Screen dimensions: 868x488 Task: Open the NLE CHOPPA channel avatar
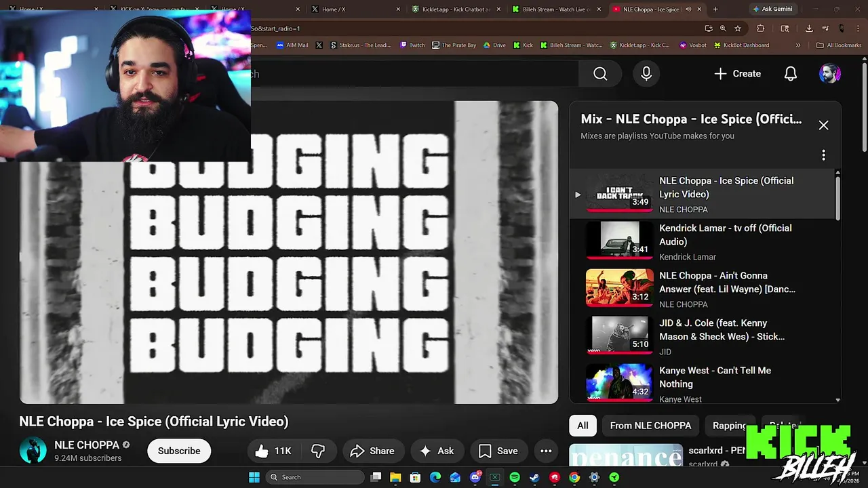tap(33, 451)
